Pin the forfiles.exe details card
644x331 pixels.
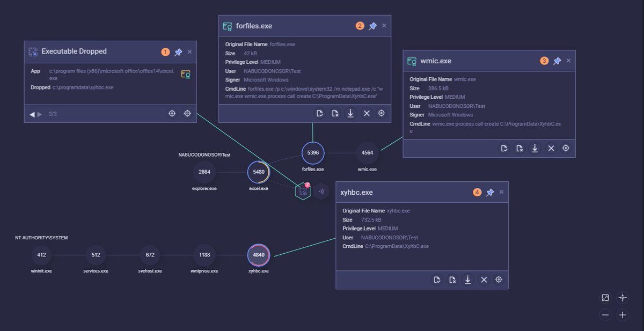point(372,26)
